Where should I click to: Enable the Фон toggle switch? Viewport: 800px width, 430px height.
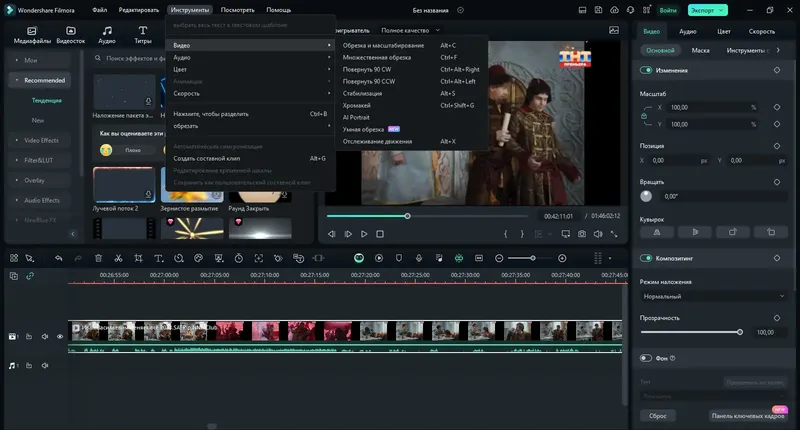point(646,357)
